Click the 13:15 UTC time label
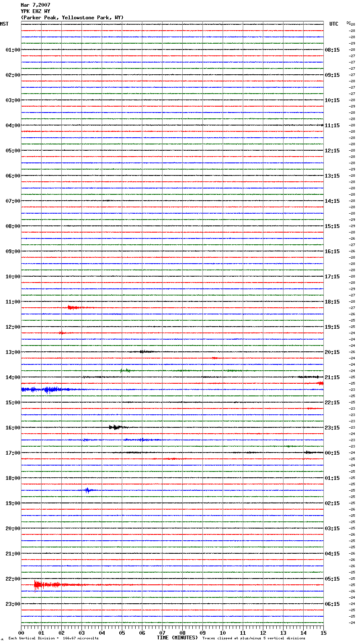This screenshot has width=357, height=644. click(x=332, y=176)
